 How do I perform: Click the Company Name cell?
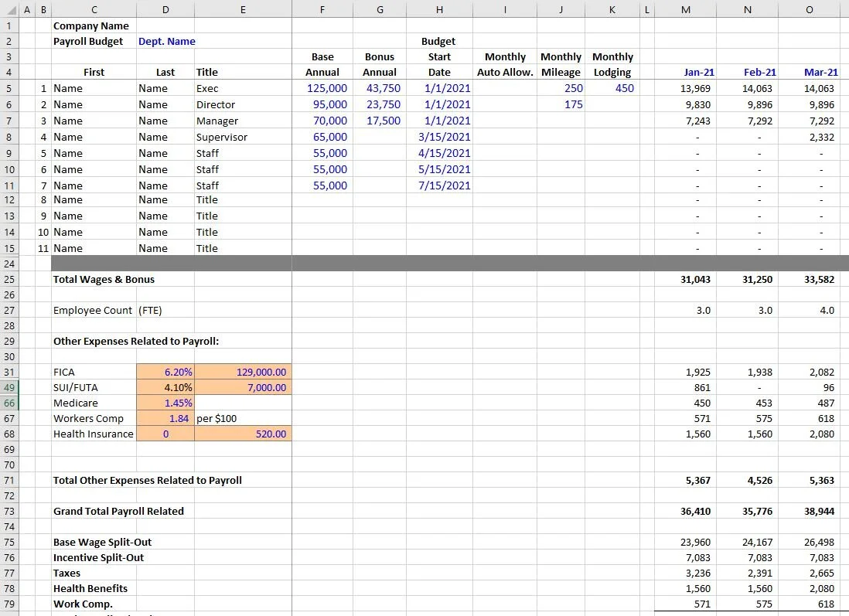point(94,26)
